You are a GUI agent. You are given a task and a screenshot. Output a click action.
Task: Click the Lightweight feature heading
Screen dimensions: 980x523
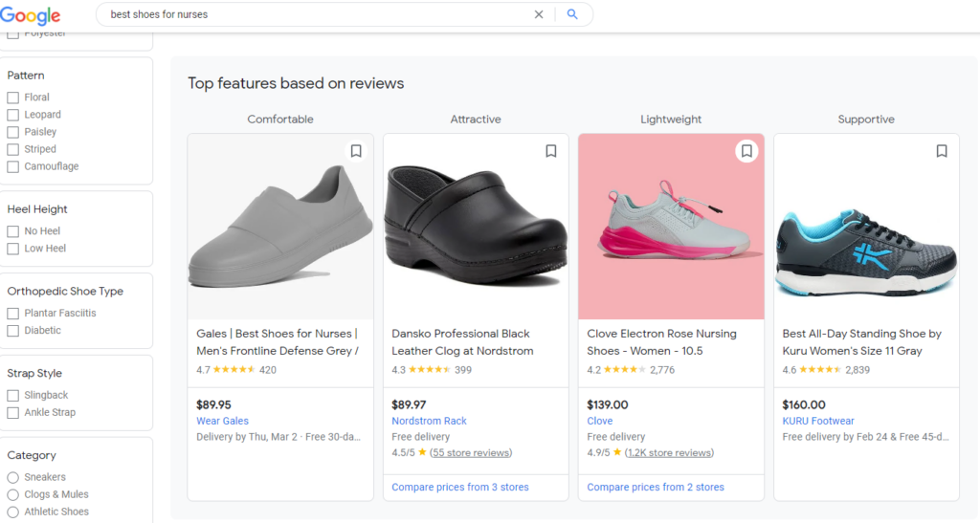tap(671, 120)
